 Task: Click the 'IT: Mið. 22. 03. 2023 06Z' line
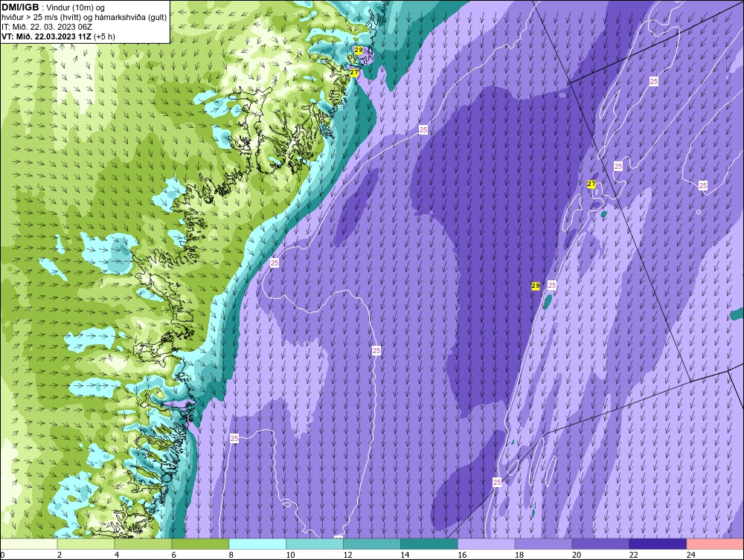tap(47, 27)
